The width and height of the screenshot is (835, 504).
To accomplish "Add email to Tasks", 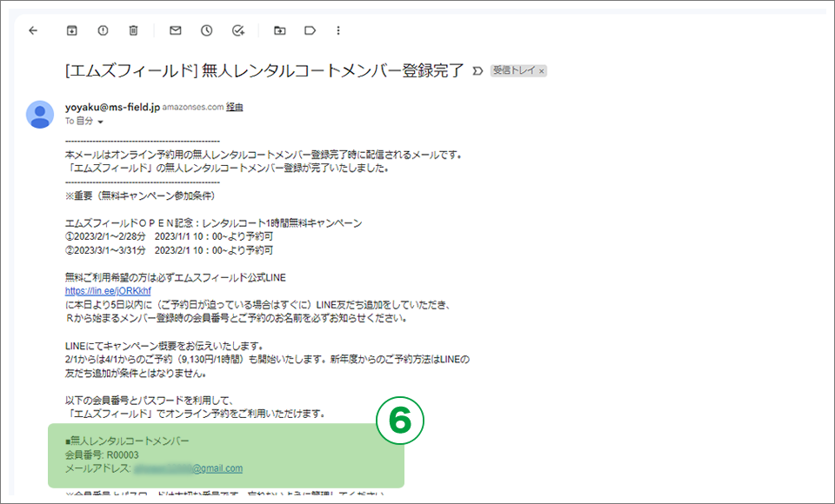I will pos(238,30).
